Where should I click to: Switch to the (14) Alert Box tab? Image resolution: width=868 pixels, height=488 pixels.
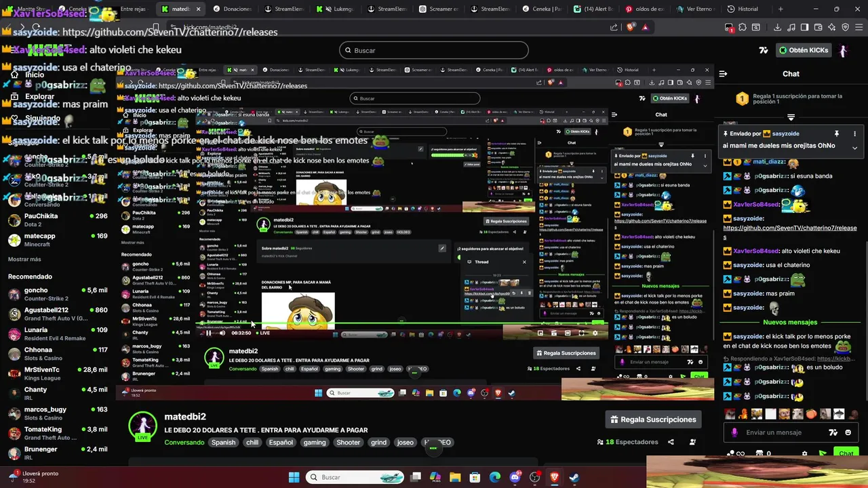593,9
